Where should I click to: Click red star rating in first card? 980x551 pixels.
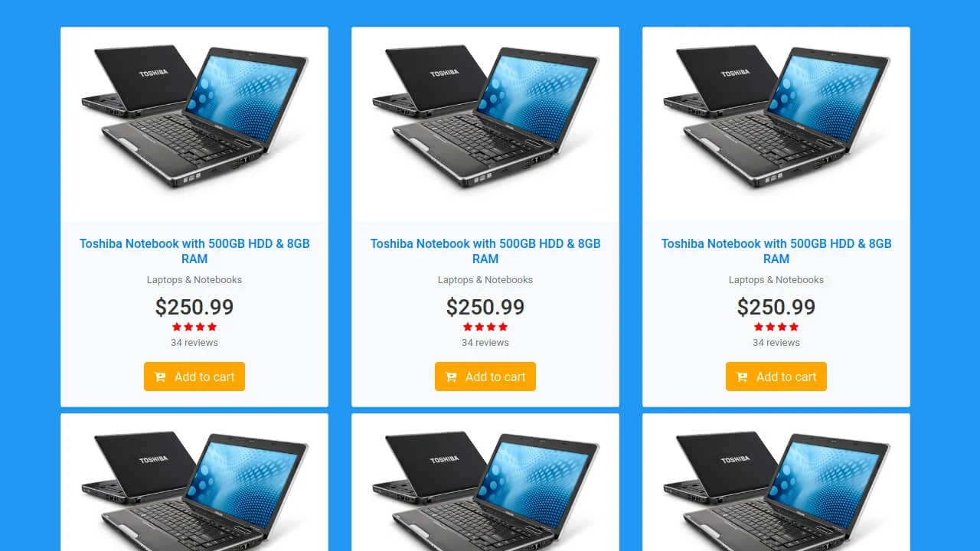(194, 327)
